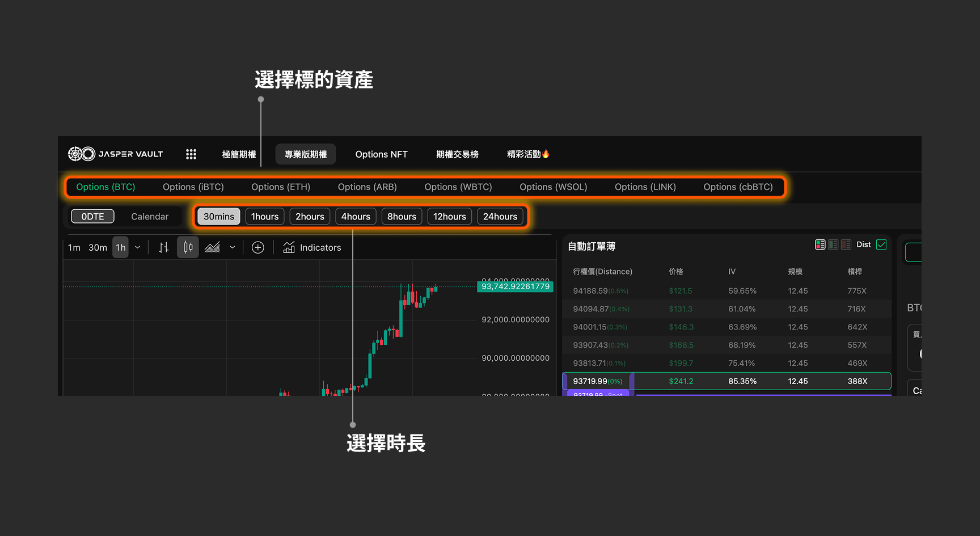The image size is (980, 536).
Task: Show green buy-only order book view
Action: tap(833, 244)
